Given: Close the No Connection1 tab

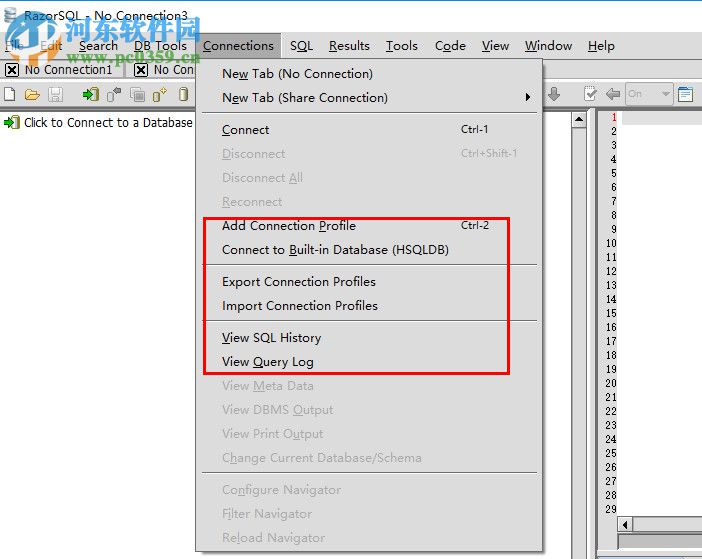Looking at the screenshot, I should tap(12, 70).
